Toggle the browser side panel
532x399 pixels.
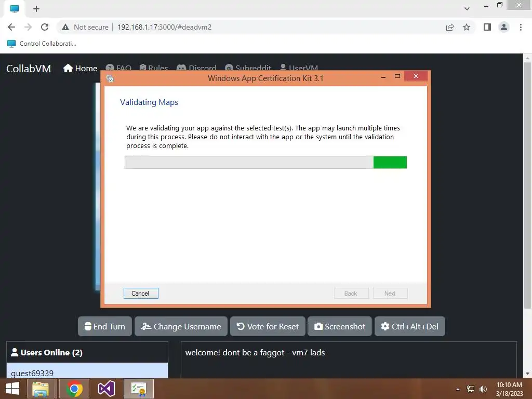487,27
